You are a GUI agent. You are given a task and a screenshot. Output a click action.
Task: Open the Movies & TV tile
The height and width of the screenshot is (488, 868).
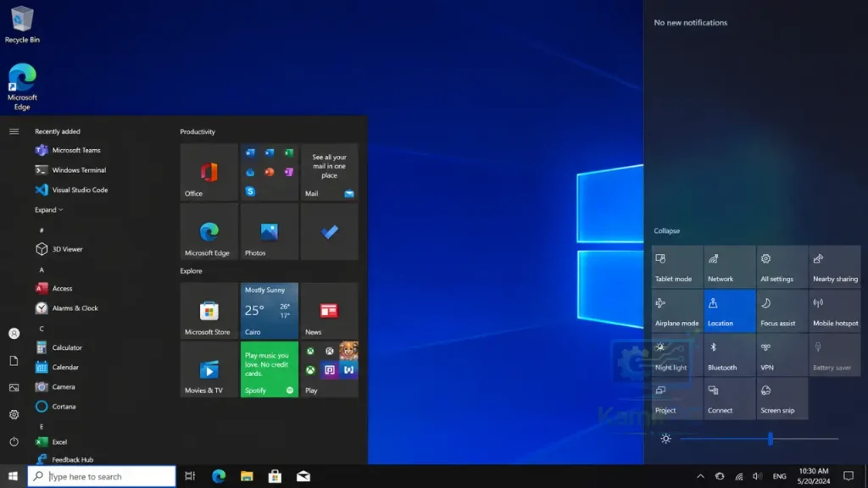click(209, 369)
